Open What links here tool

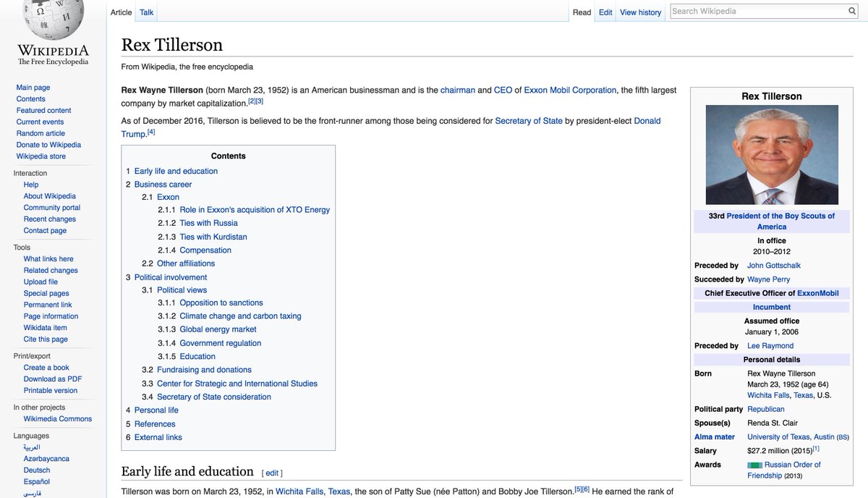(48, 259)
